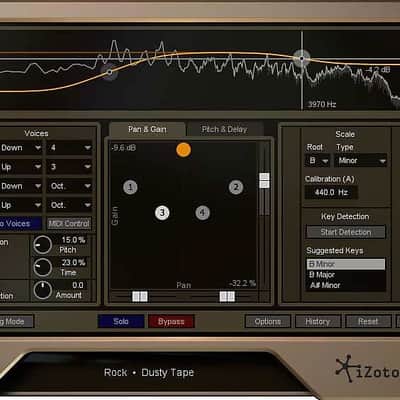Click the vertical gain slider handle
Viewport: 400px width, 400px height.
[x=264, y=180]
